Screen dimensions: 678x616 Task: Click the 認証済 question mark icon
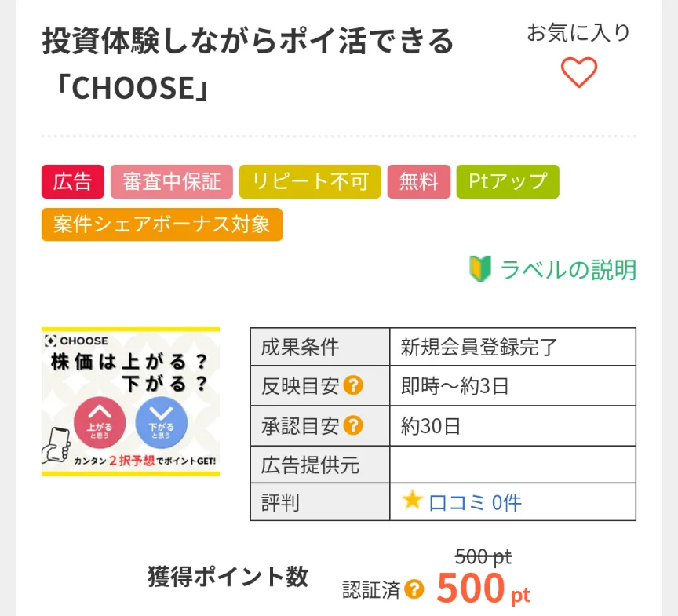[x=414, y=589]
